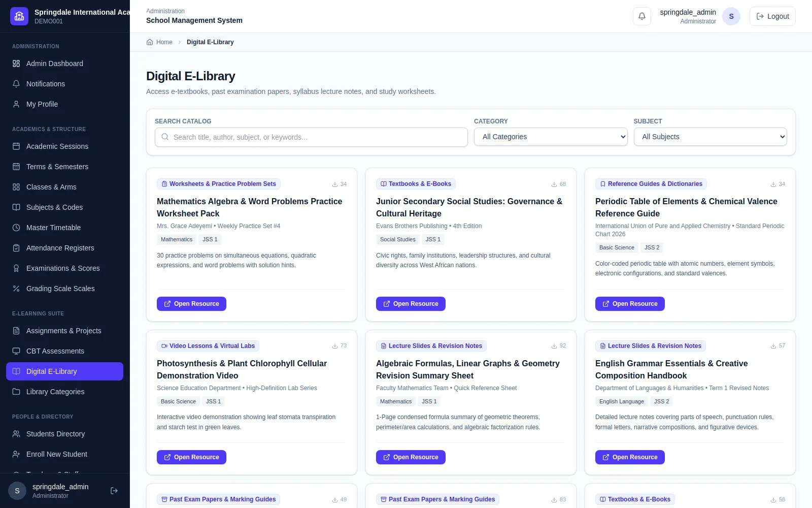Click the Grading Scale percent icon
The image size is (812, 508).
point(16,289)
